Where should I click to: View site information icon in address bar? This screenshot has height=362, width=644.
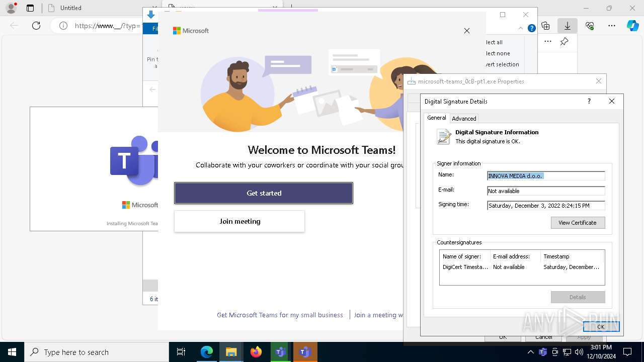click(x=63, y=26)
